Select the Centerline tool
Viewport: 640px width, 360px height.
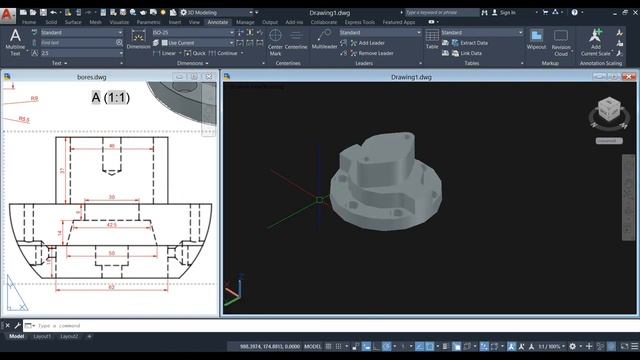[x=296, y=40]
